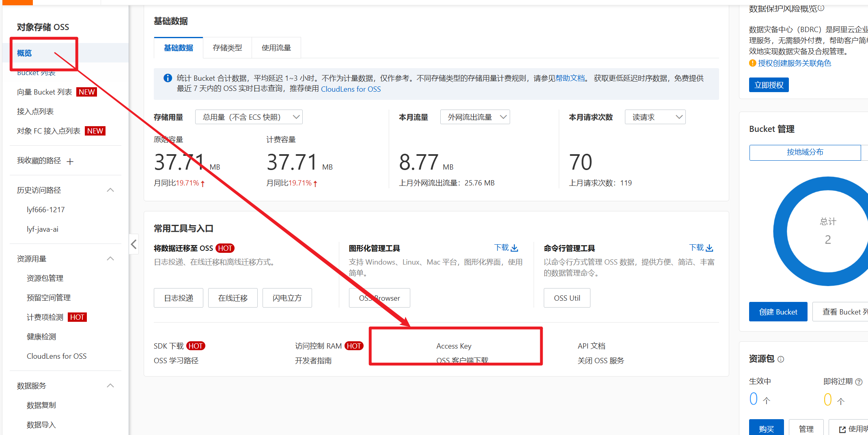
Task: Open the 访问控制 RAM link
Action: (x=319, y=346)
